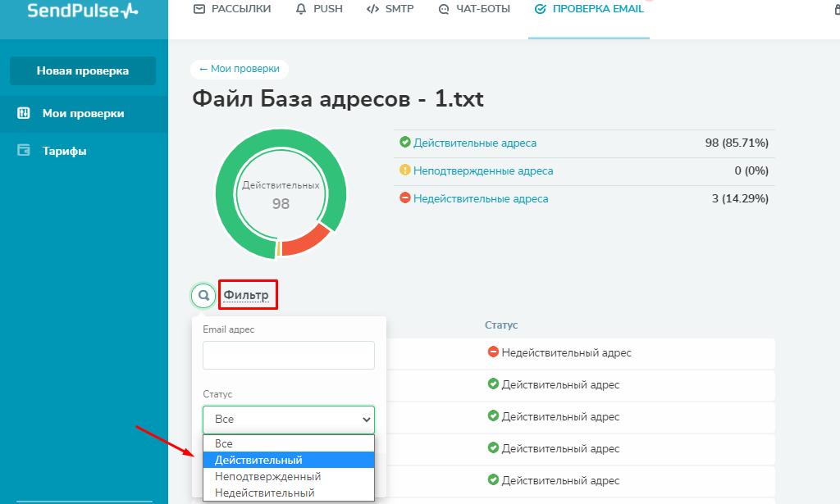
Task: Click the Мои проверки sidebar icon
Action: click(x=24, y=113)
